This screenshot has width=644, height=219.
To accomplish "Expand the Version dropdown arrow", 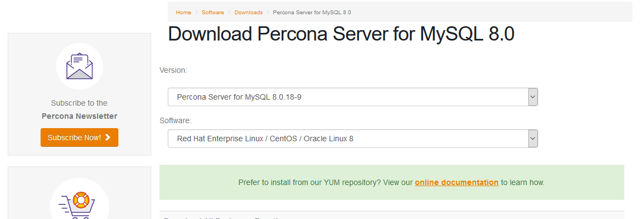I will (x=533, y=97).
